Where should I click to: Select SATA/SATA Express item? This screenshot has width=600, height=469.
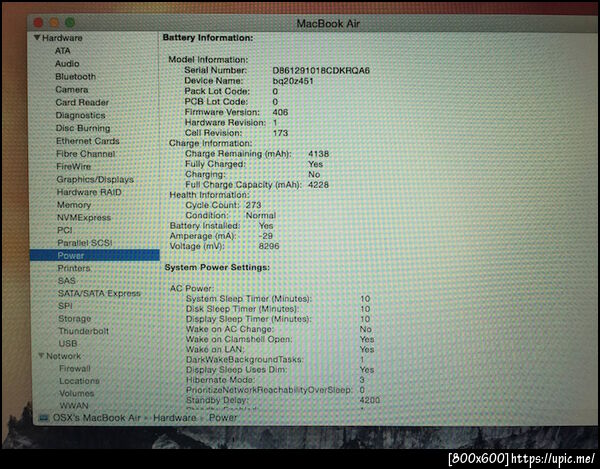coord(99,293)
